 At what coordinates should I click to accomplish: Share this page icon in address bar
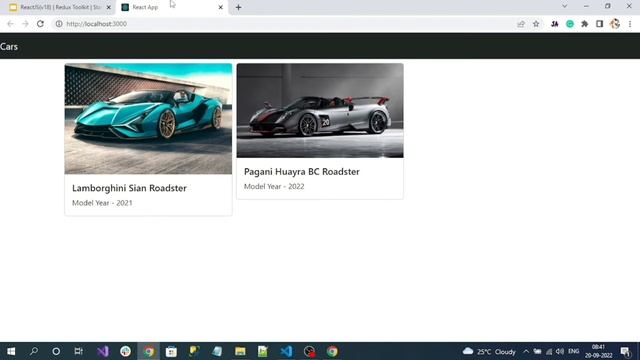tap(521, 24)
